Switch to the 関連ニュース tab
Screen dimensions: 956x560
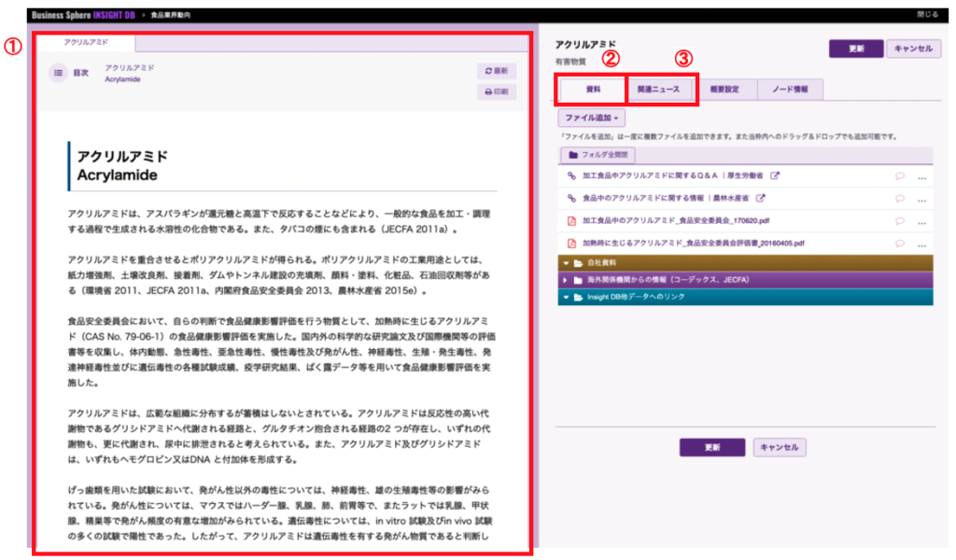coord(664,91)
